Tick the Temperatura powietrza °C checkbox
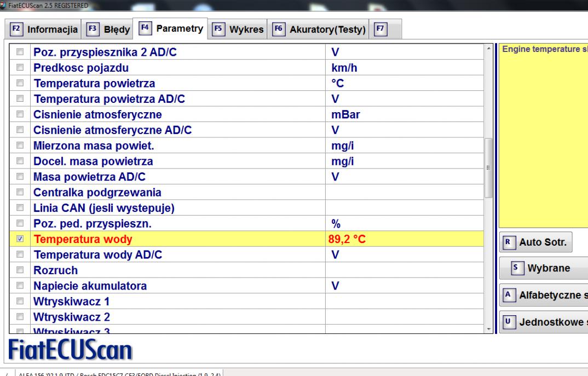 [x=20, y=83]
